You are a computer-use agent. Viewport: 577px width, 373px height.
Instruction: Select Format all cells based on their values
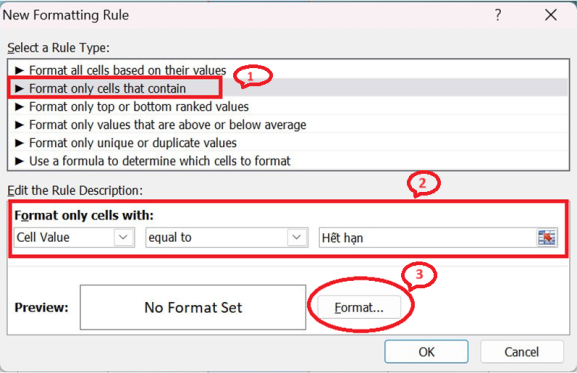(127, 70)
